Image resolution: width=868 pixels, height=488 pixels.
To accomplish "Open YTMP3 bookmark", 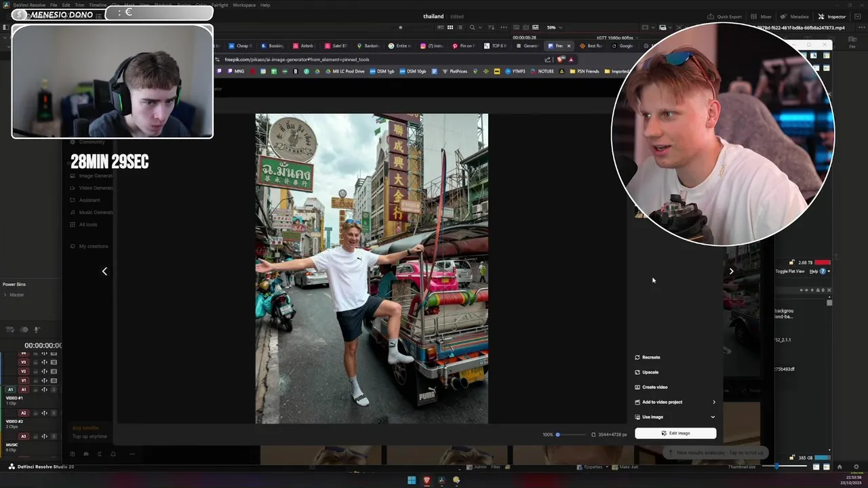I will [515, 71].
